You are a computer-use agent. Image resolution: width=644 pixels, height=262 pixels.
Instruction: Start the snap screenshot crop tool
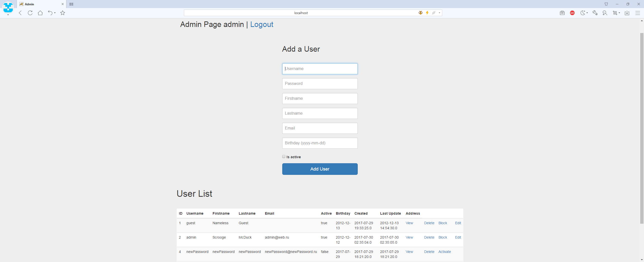click(615, 13)
